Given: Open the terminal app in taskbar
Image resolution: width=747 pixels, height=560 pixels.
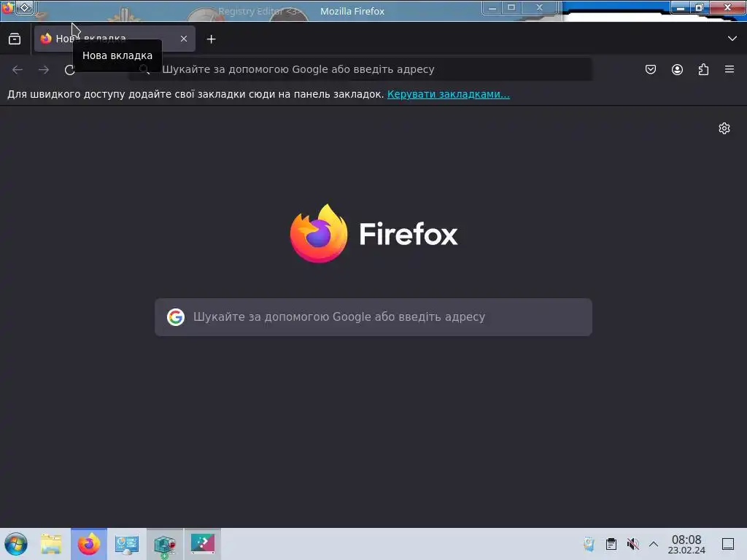Looking at the screenshot, I should point(203,544).
